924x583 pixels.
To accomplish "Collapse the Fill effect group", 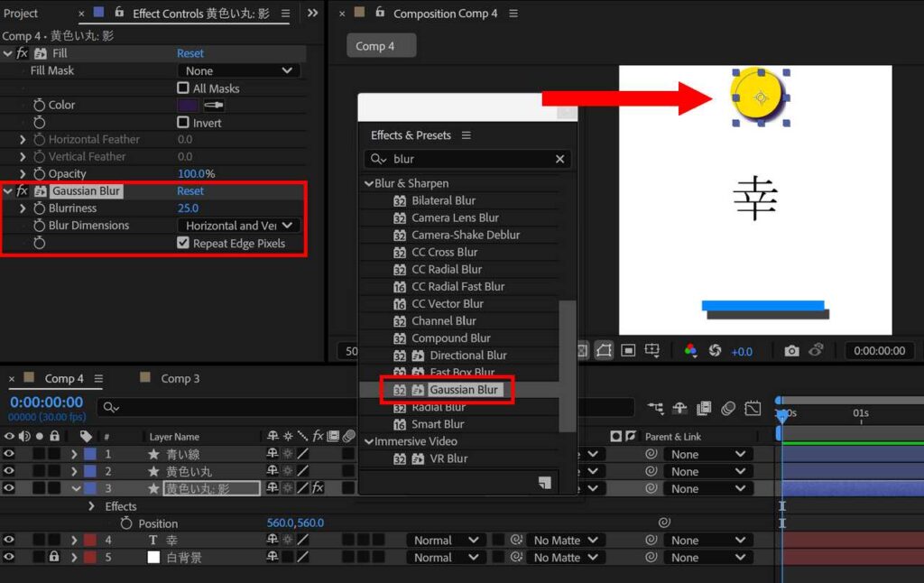I will click(7, 53).
